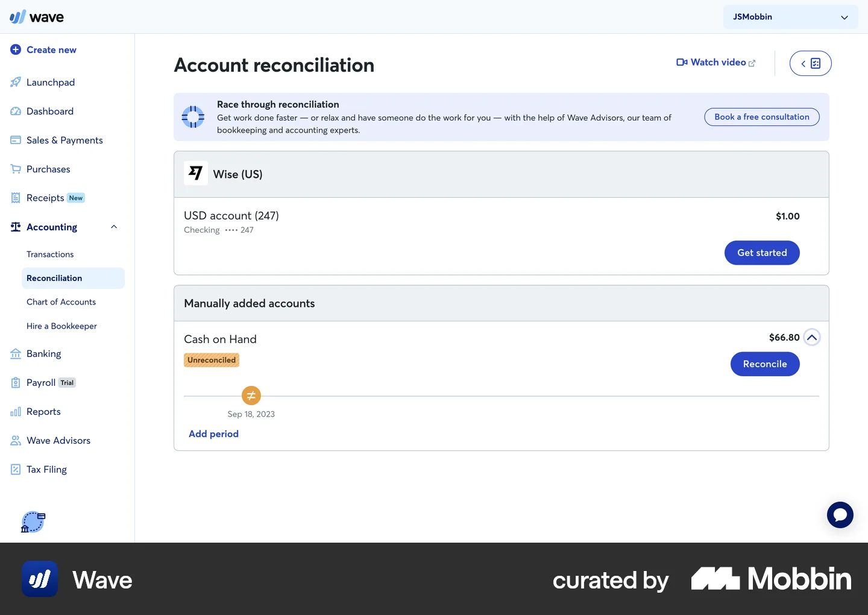Click the bank connection icon at sidebar bottom
This screenshot has height=615, width=868.
(x=33, y=522)
